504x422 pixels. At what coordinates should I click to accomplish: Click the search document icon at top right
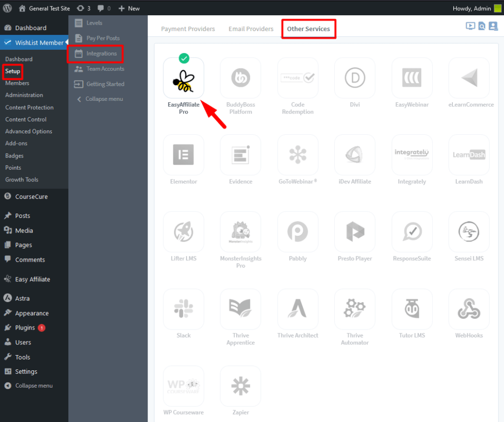[481, 26]
